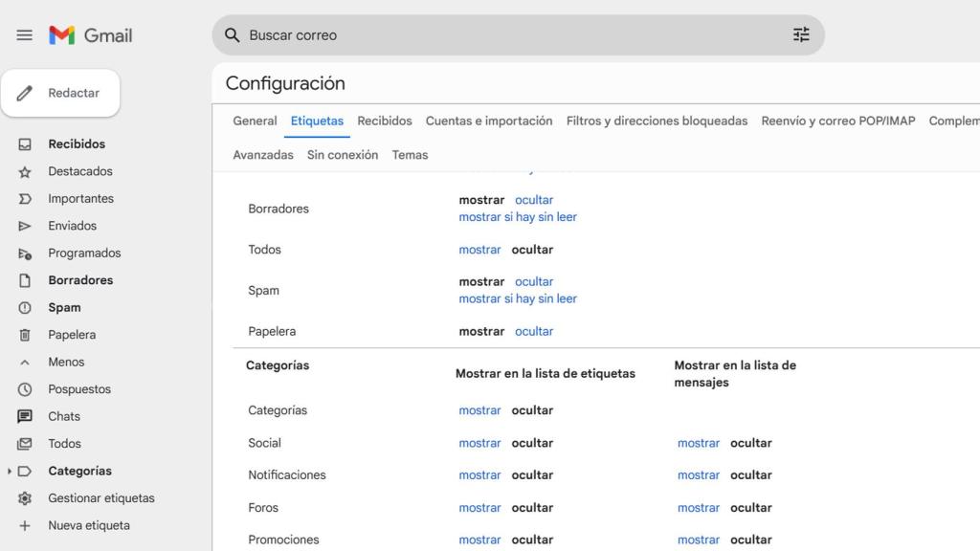
Task: Open the Sin conexión tab
Action: pyautogui.click(x=343, y=155)
